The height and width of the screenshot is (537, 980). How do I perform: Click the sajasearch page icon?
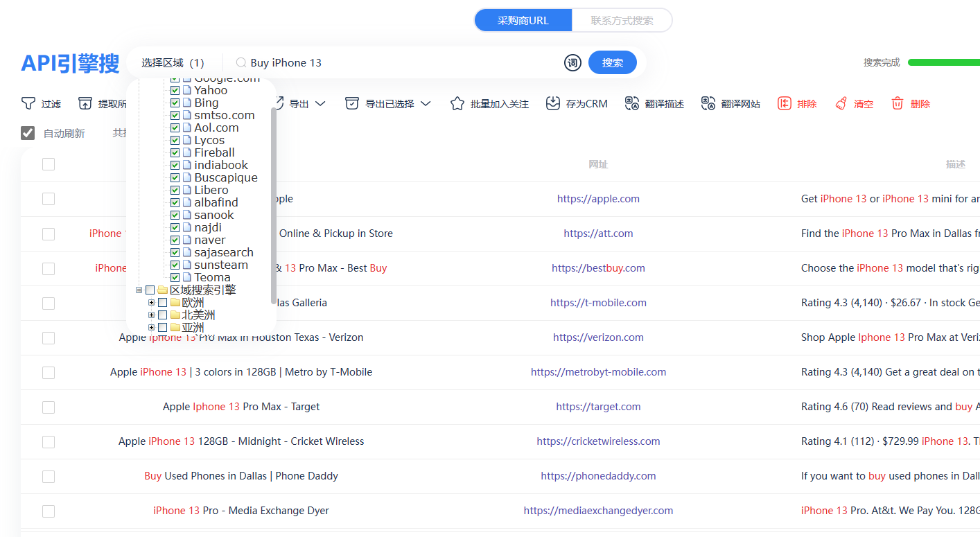pos(187,252)
